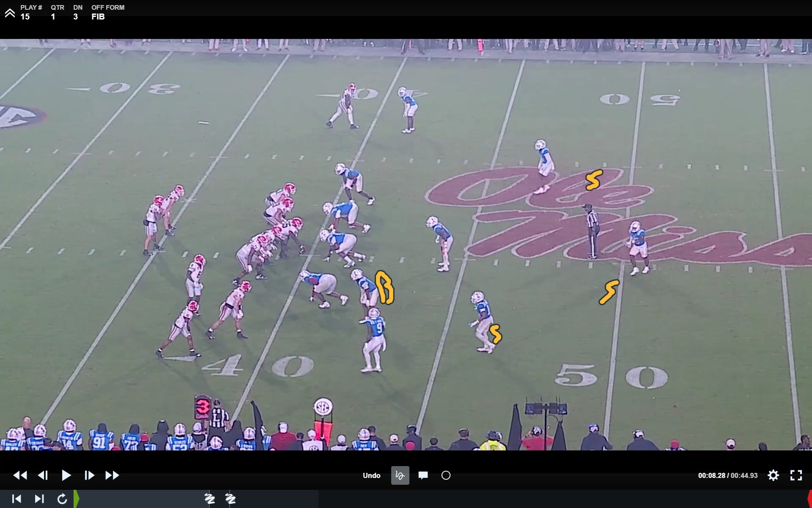Enter fullscreen mode

pyautogui.click(x=796, y=475)
